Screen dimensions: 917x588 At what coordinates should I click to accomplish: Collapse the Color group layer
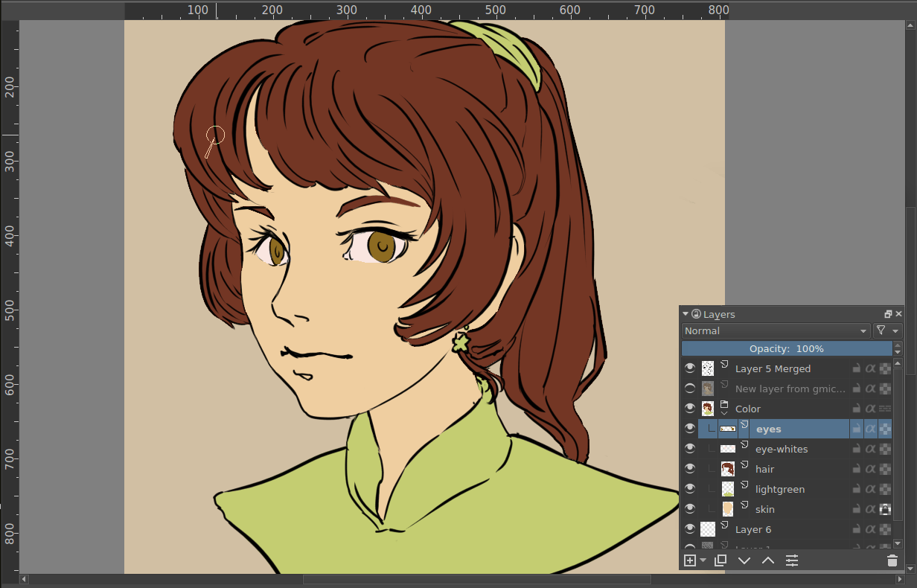pos(723,413)
